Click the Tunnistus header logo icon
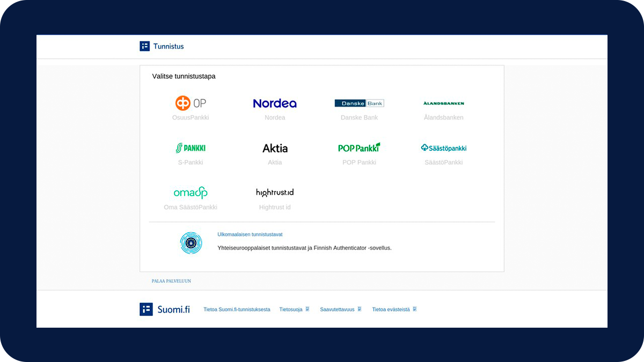This screenshot has height=362, width=644. coord(144,46)
